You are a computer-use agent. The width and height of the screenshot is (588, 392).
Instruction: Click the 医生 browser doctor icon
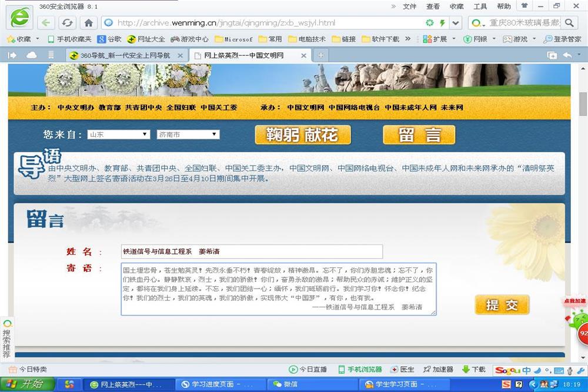tap(403, 370)
